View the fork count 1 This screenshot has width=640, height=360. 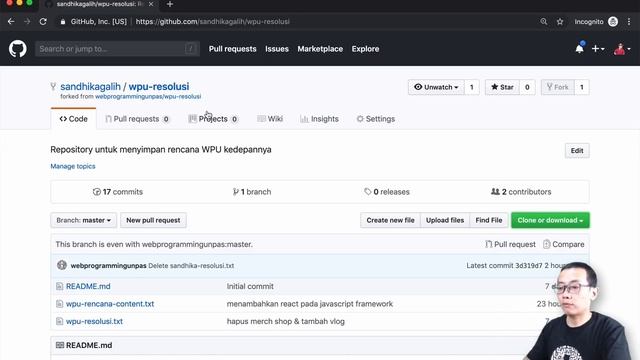click(x=582, y=87)
